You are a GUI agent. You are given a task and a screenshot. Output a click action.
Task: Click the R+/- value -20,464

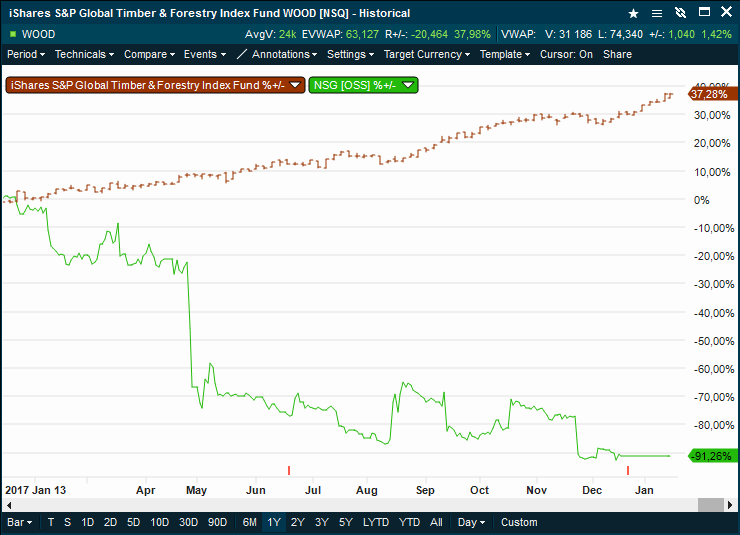(x=429, y=34)
